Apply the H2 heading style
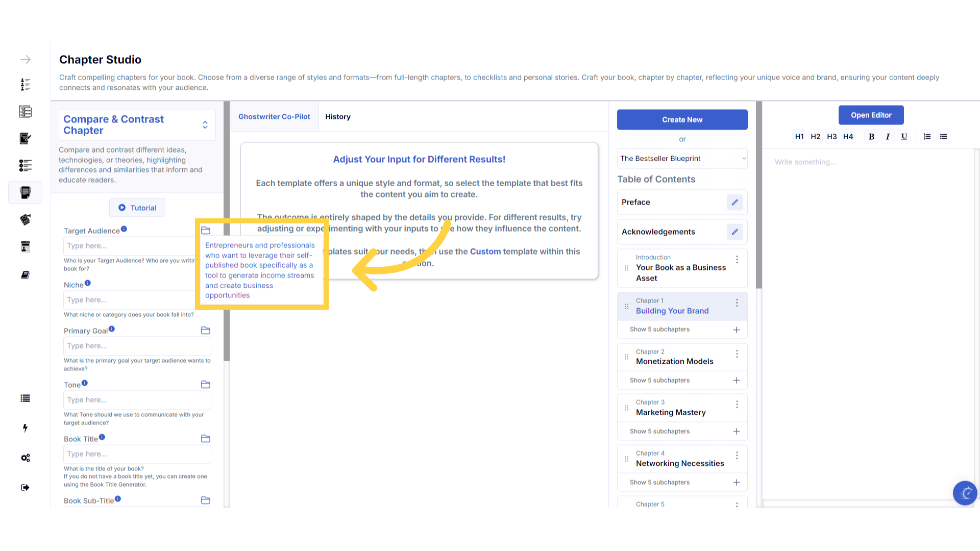This screenshot has height=551, width=980. coord(815,137)
